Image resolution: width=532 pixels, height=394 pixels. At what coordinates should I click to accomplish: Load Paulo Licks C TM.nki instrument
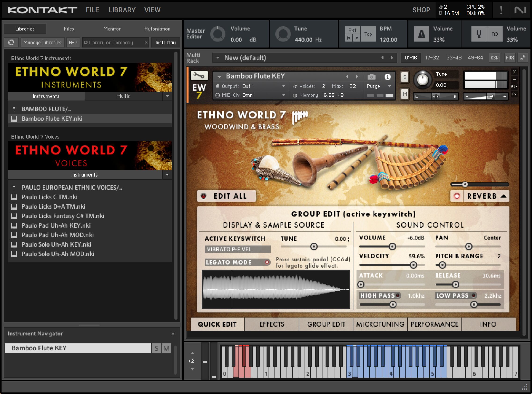coord(49,197)
